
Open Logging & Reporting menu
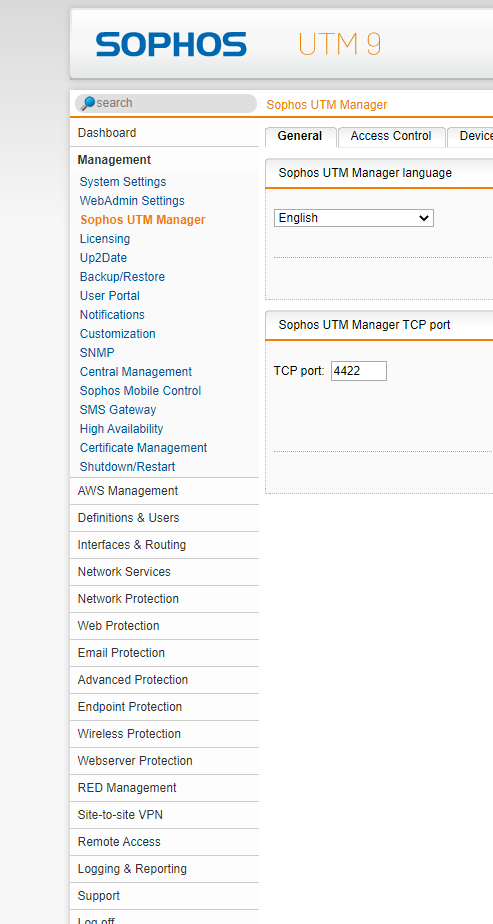coord(164,869)
